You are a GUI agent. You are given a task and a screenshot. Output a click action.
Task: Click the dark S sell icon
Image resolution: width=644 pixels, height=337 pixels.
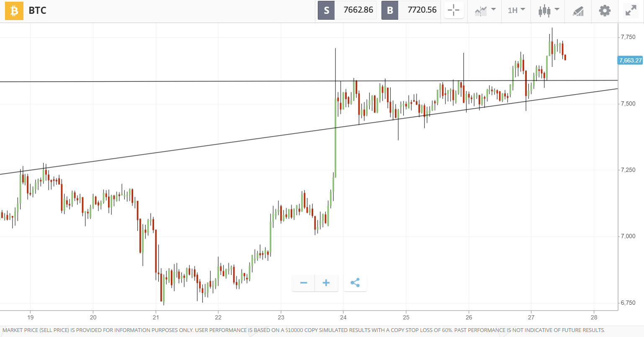click(326, 10)
